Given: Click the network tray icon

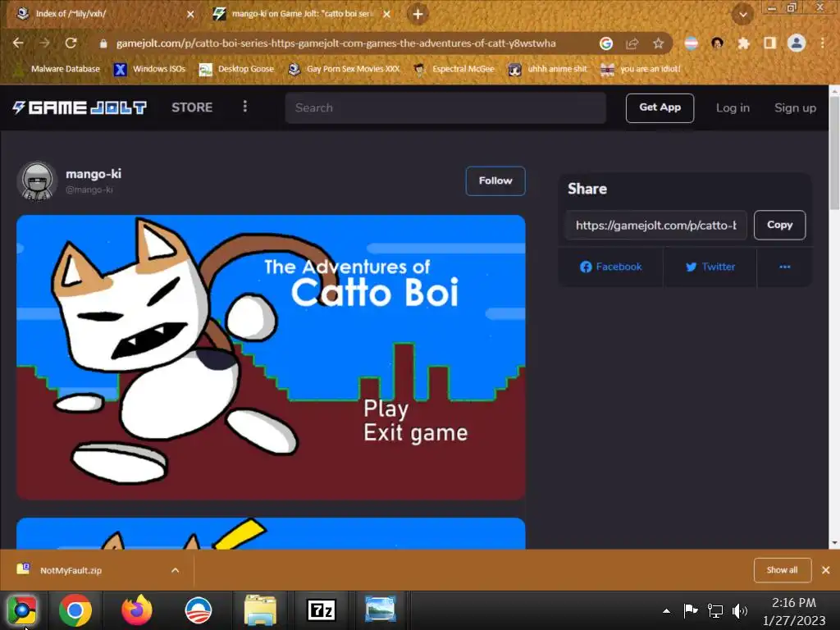Looking at the screenshot, I should tap(715, 610).
